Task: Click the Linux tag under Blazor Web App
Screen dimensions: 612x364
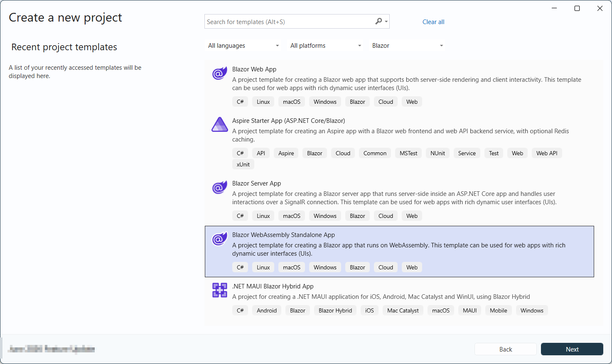Action: click(263, 102)
